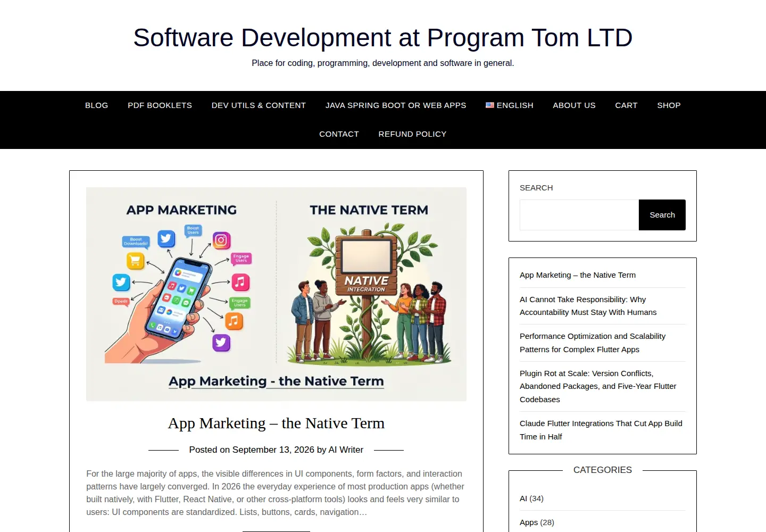
Task: Click the US flag language icon
Action: pos(490,105)
